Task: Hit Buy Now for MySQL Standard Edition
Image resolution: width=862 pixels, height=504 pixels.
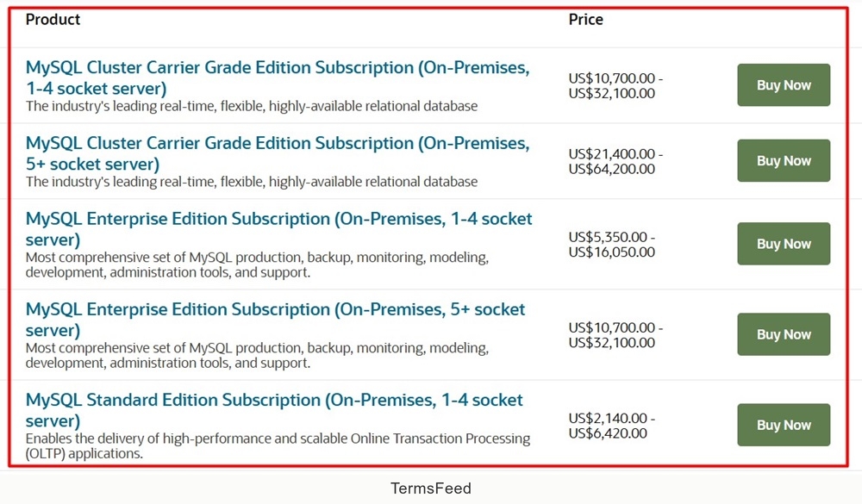Action: click(x=784, y=425)
